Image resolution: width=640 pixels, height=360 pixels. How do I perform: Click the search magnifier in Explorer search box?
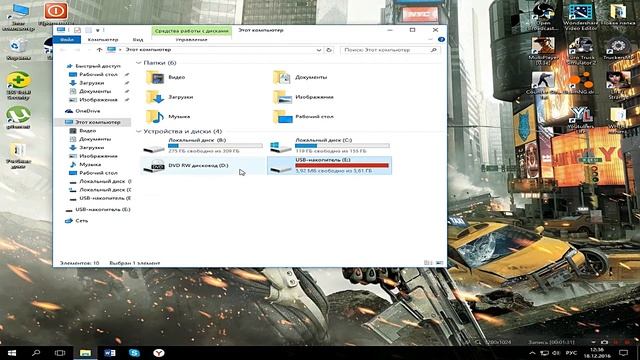(433, 50)
